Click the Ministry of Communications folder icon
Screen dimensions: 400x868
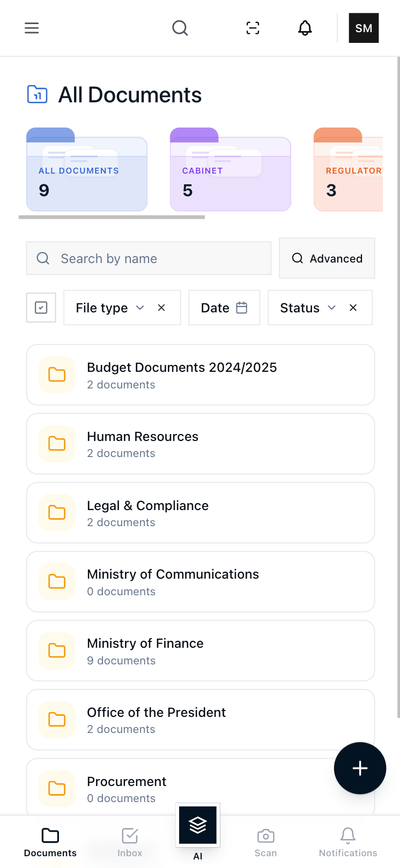pyautogui.click(x=57, y=581)
